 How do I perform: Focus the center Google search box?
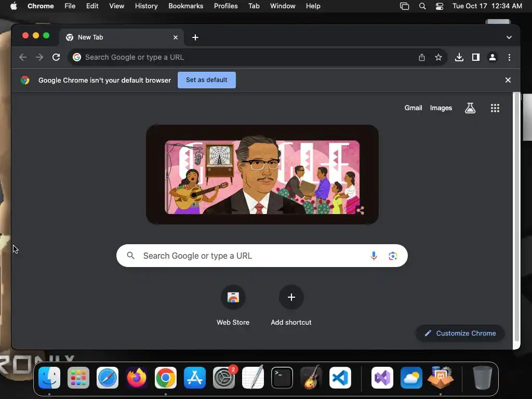[262, 256]
